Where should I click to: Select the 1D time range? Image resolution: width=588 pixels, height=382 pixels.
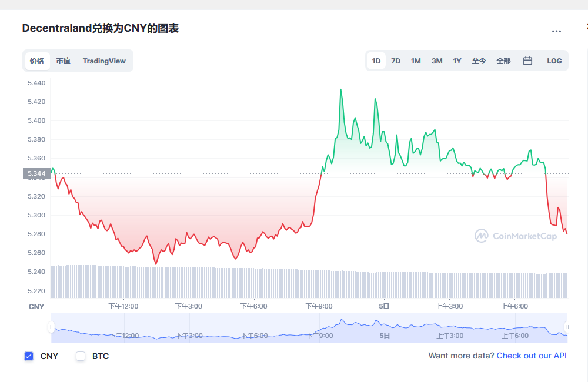pos(376,61)
